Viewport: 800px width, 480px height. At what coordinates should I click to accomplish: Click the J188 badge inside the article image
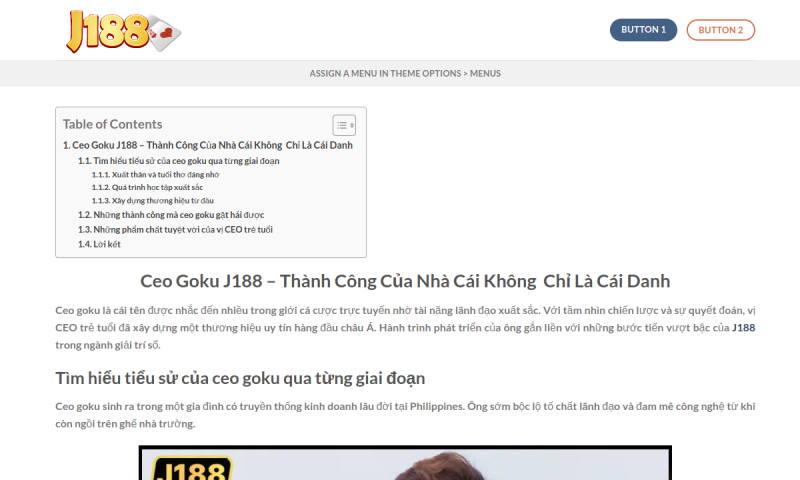tap(187, 468)
